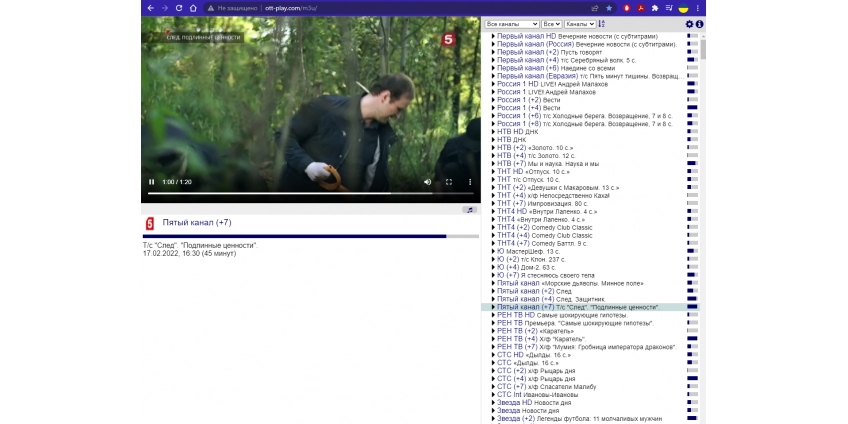Screen dimensions: 848x424
Task: Open the 'Все' filter dropdown
Action: (x=552, y=24)
